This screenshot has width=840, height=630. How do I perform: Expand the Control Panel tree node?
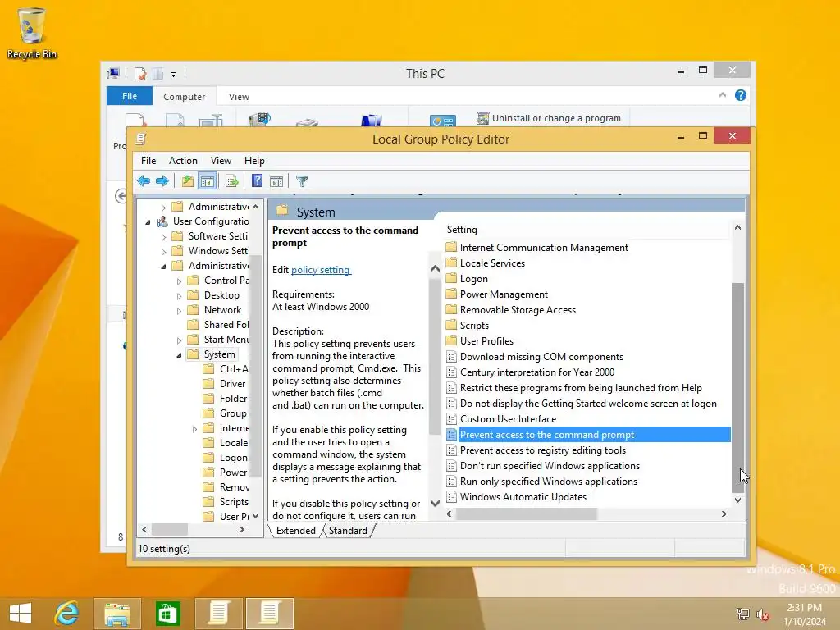180,281
